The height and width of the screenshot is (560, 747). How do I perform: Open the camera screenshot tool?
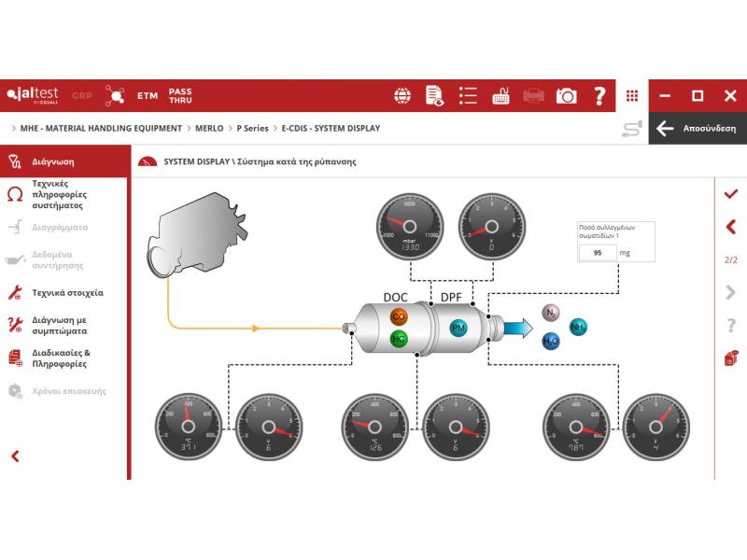(x=566, y=96)
